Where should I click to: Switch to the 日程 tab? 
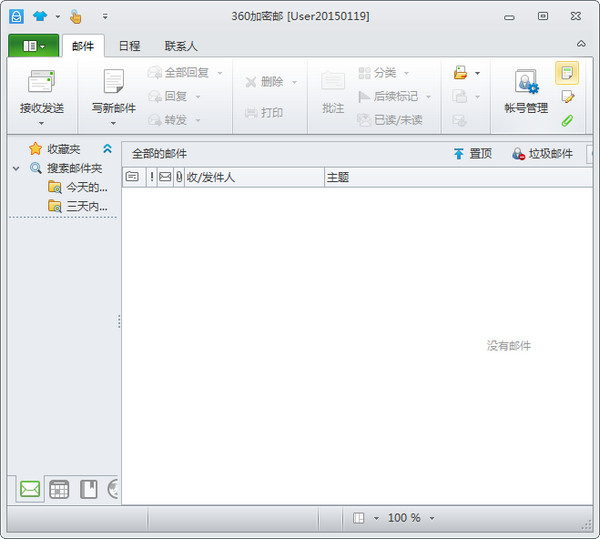click(129, 46)
